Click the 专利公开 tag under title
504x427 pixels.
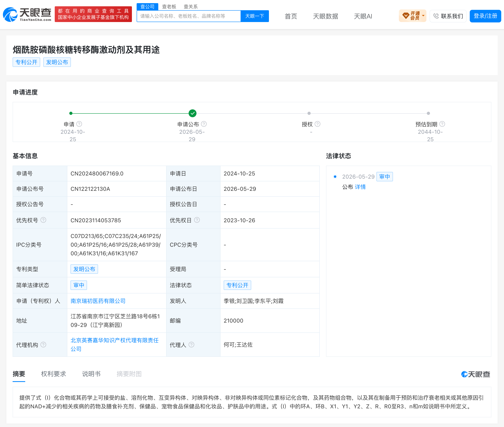pyautogui.click(x=26, y=62)
